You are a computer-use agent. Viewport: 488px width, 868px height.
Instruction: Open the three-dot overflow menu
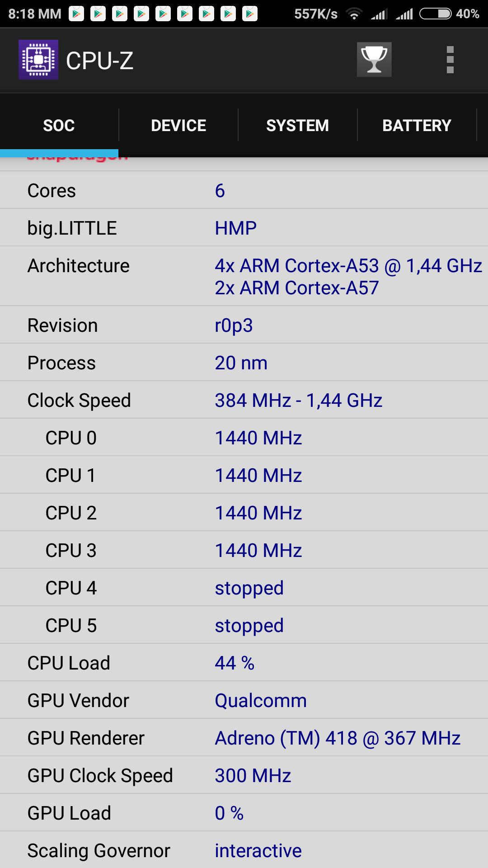(450, 60)
